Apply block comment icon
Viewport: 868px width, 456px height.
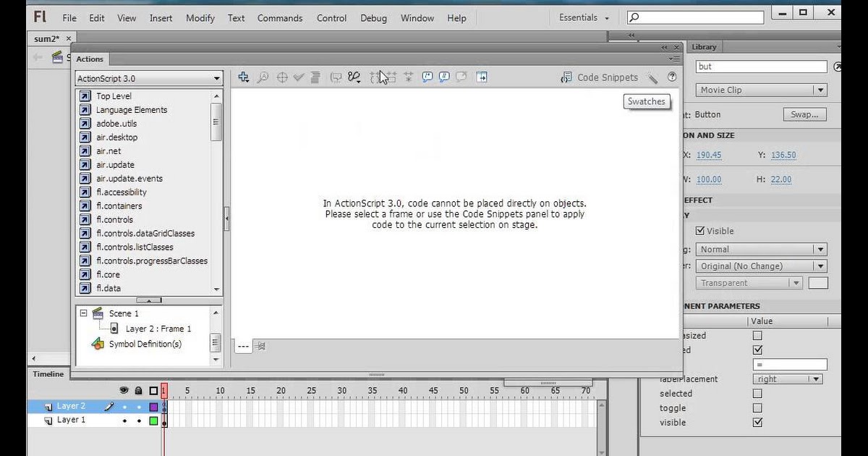coord(427,77)
